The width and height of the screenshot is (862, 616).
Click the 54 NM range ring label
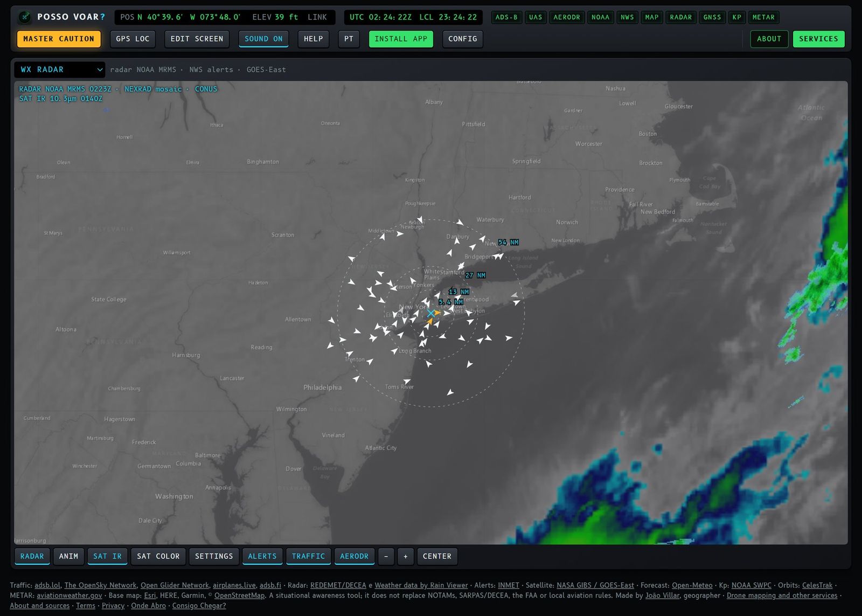click(x=508, y=243)
